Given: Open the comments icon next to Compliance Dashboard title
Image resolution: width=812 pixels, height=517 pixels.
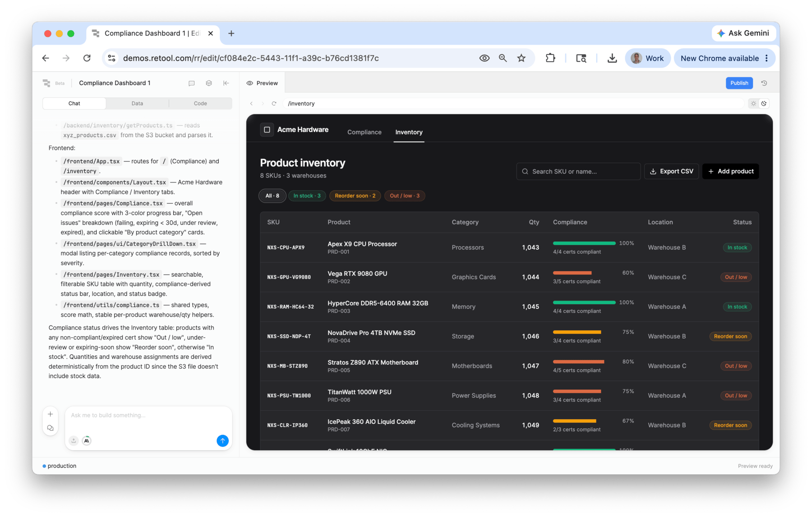Looking at the screenshot, I should (x=192, y=83).
